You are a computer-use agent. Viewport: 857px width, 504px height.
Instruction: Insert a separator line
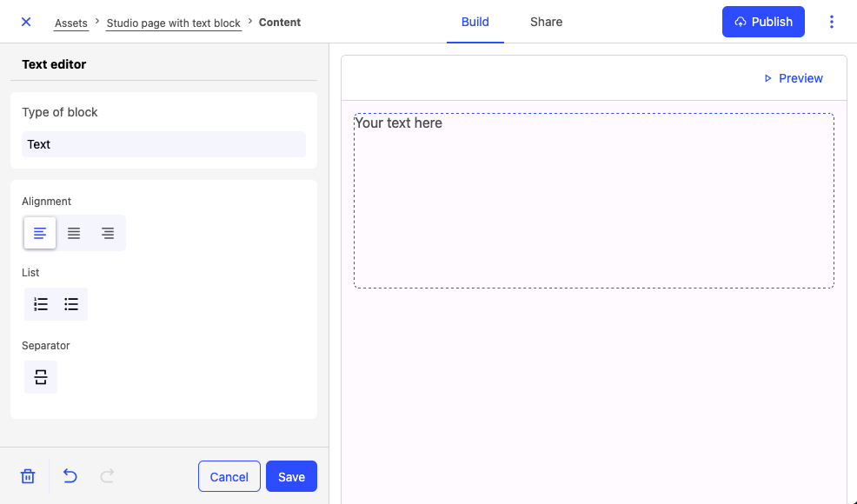point(41,377)
